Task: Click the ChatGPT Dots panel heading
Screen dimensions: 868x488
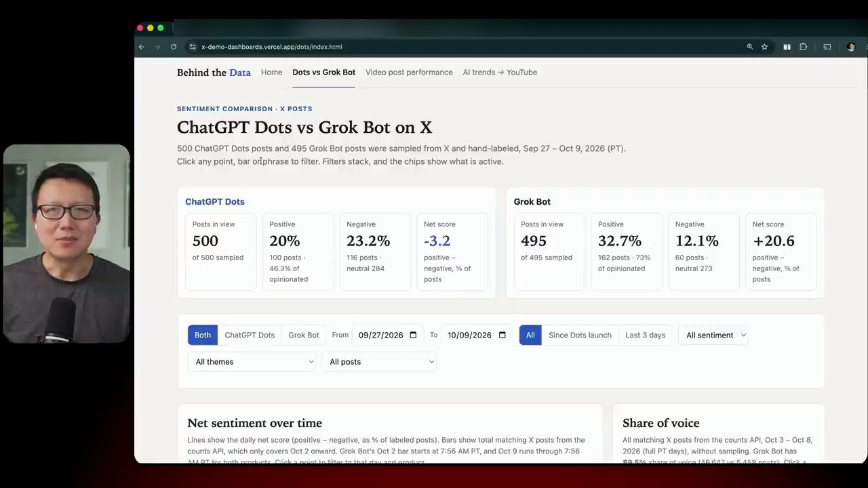Action: pyautogui.click(x=215, y=201)
